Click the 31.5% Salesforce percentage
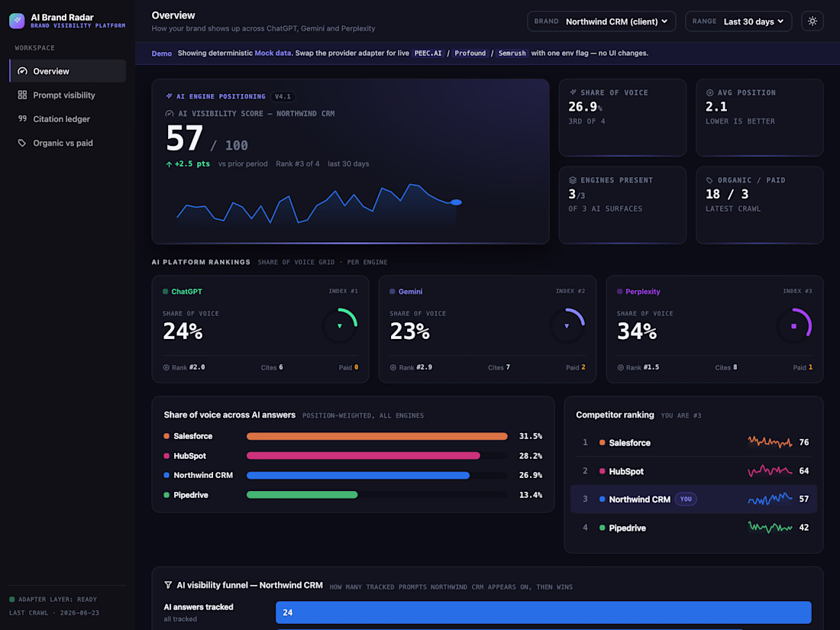This screenshot has height=630, width=840. (x=531, y=436)
